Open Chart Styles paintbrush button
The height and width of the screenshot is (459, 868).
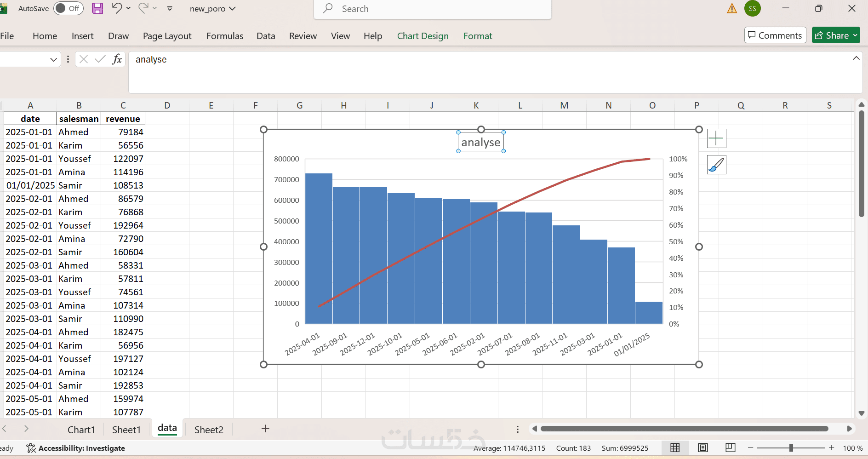pyautogui.click(x=716, y=165)
